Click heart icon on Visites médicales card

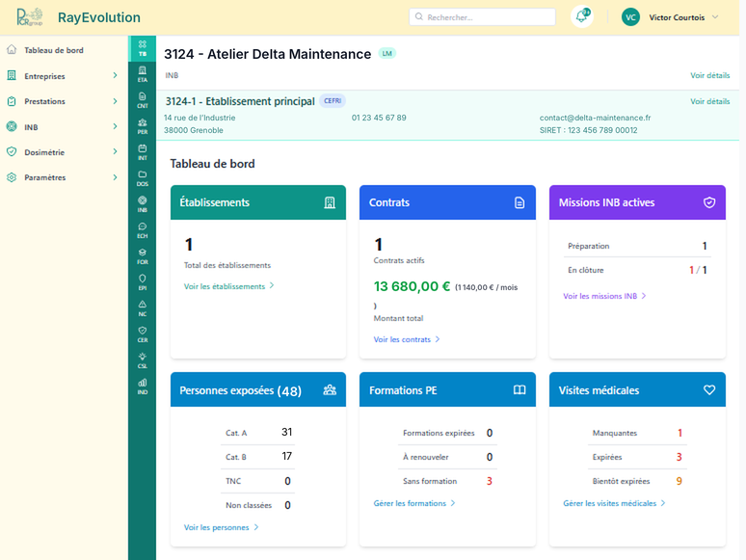pos(709,390)
